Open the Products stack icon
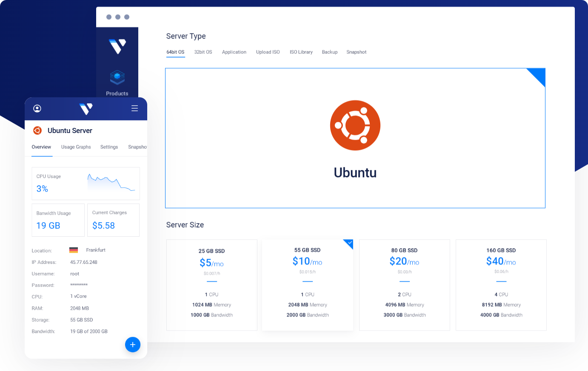 [x=117, y=77]
